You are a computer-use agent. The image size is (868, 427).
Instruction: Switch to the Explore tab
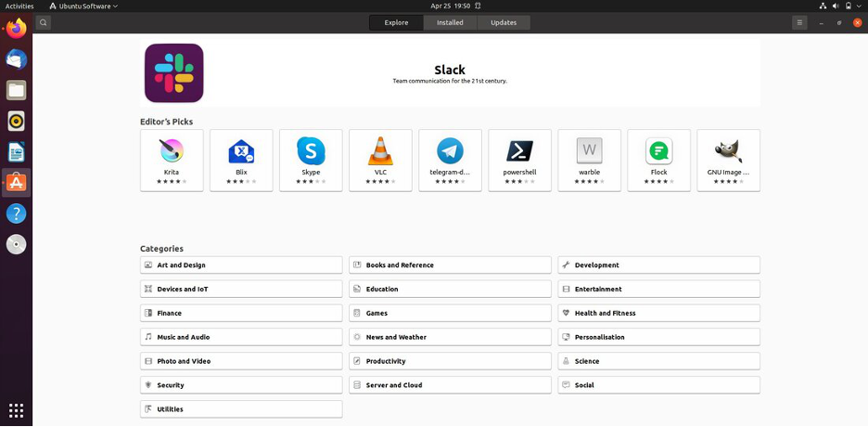(x=396, y=22)
